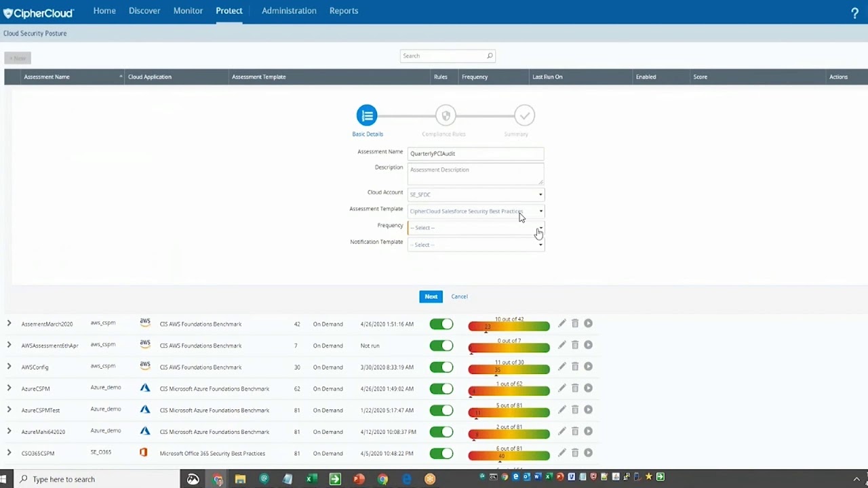The width and height of the screenshot is (868, 488).
Task: Click the Summary step checkmark icon
Action: 524,115
